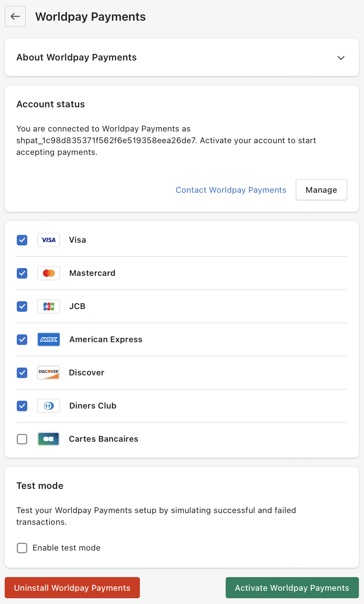Expand the About Worldpay Payments chevron

point(341,58)
